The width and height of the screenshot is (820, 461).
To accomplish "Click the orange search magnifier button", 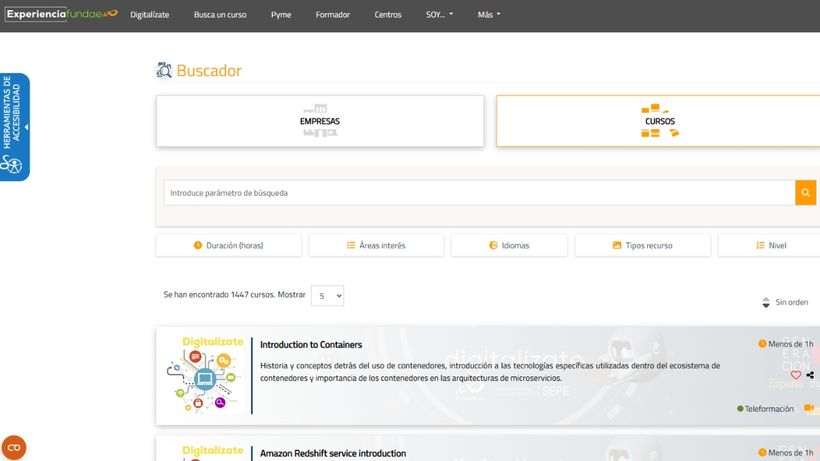I will point(805,193).
